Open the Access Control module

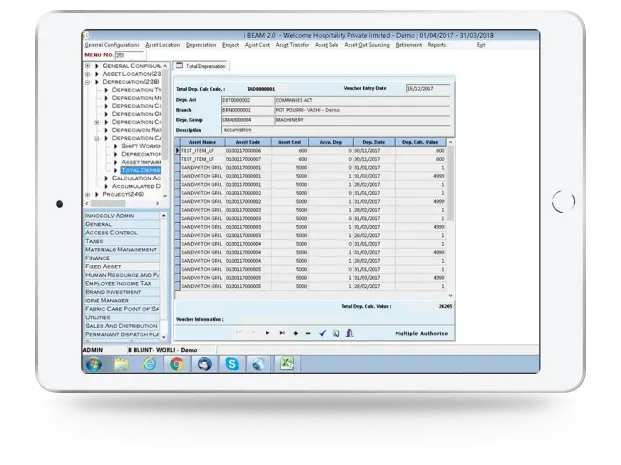122,232
